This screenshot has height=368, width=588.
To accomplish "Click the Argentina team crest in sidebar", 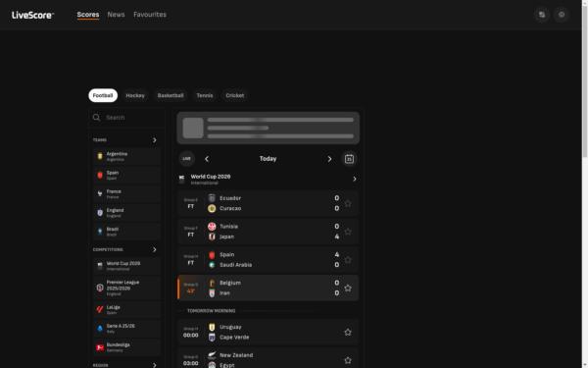I will [x=100, y=156].
